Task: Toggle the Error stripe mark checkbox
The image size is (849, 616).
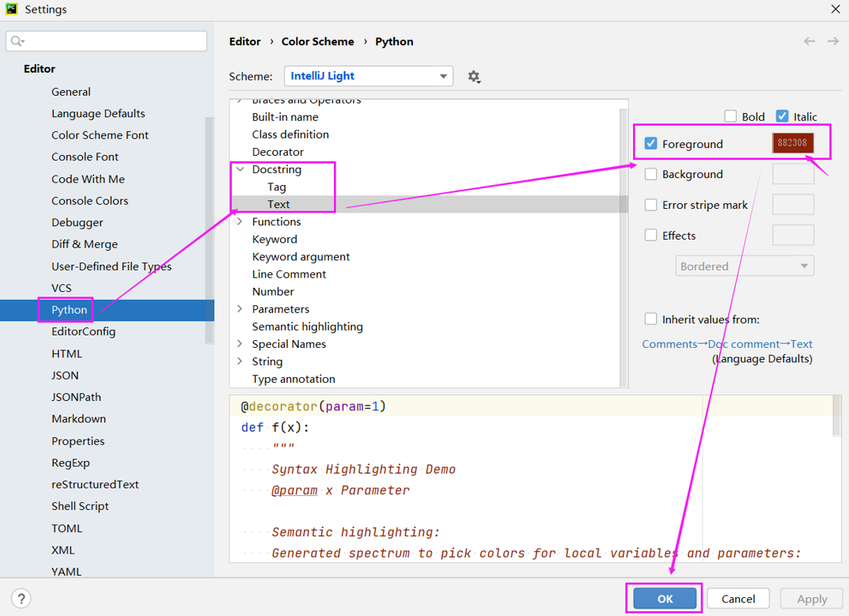Action: [x=651, y=205]
